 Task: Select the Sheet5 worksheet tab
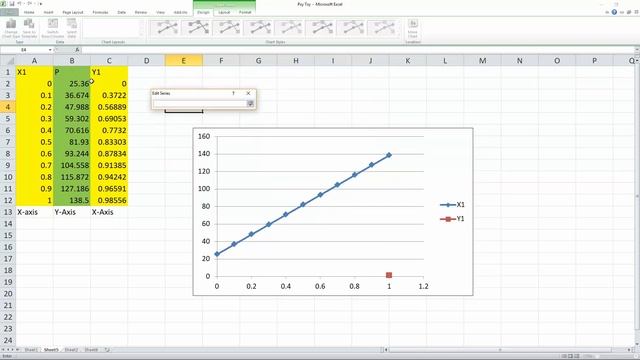point(51,350)
